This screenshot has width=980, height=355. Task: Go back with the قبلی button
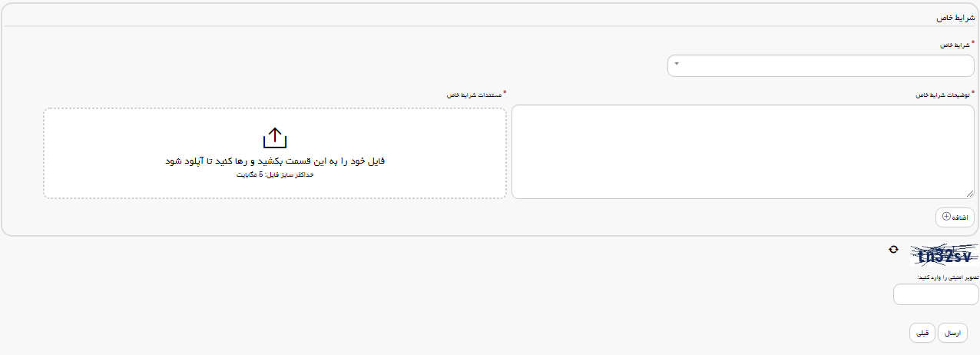[x=922, y=333]
